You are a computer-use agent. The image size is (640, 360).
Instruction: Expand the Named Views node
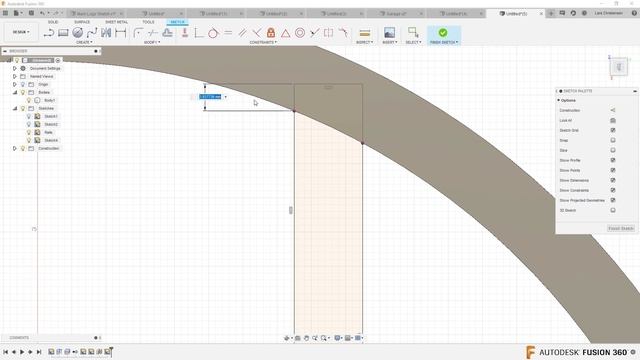click(15, 76)
